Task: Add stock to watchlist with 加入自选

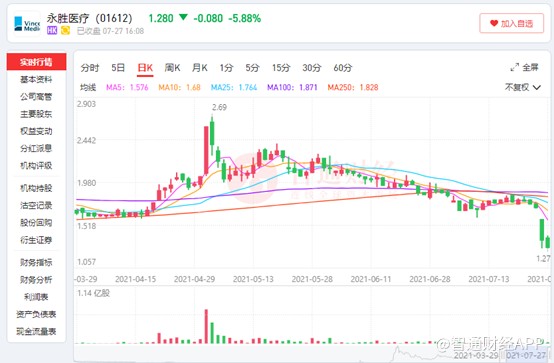Action: [511, 23]
